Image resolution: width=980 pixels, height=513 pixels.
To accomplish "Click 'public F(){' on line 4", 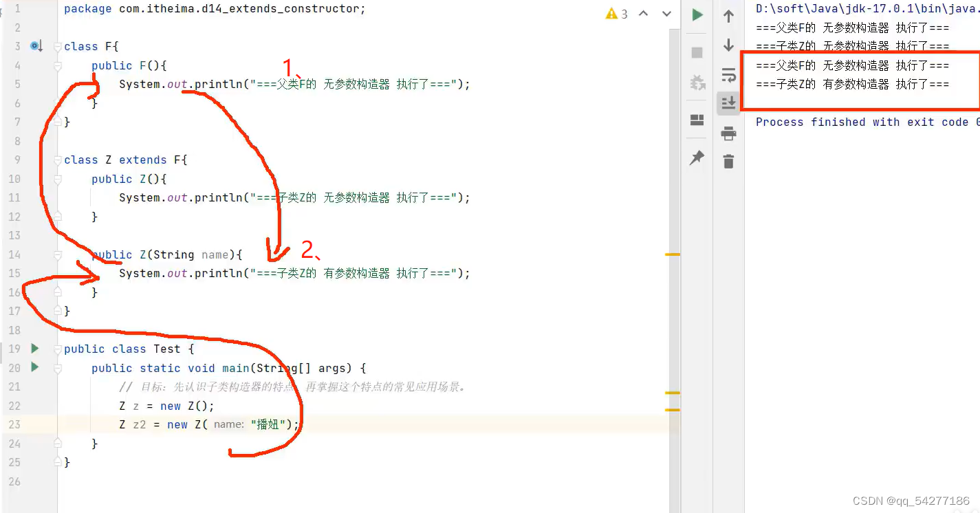I will [x=129, y=65].
